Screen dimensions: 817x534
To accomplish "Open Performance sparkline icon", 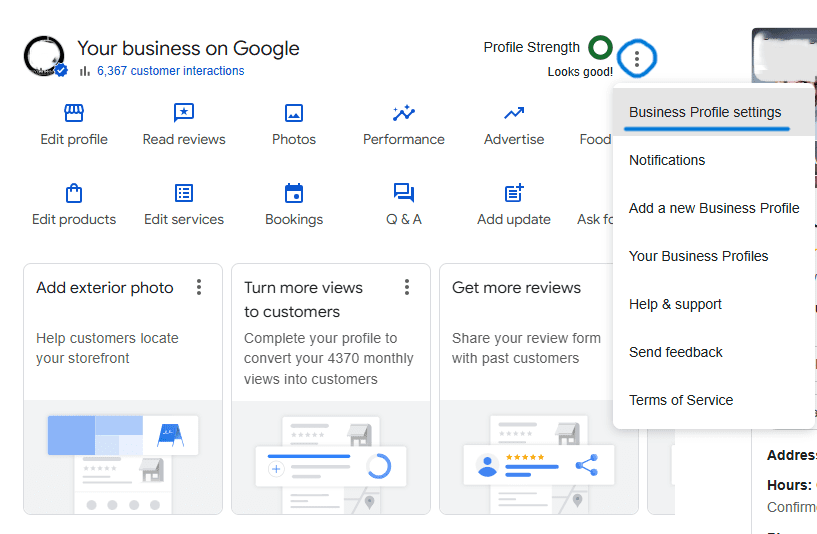I will point(404,113).
